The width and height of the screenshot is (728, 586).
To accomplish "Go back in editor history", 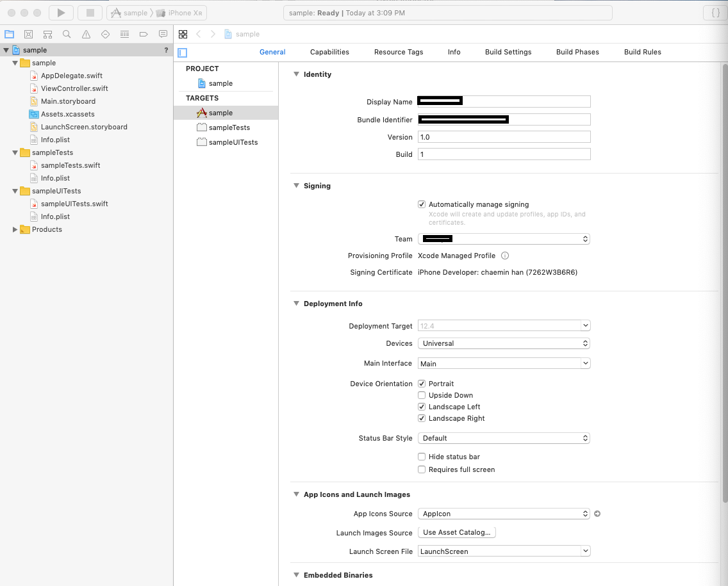I will coord(199,34).
